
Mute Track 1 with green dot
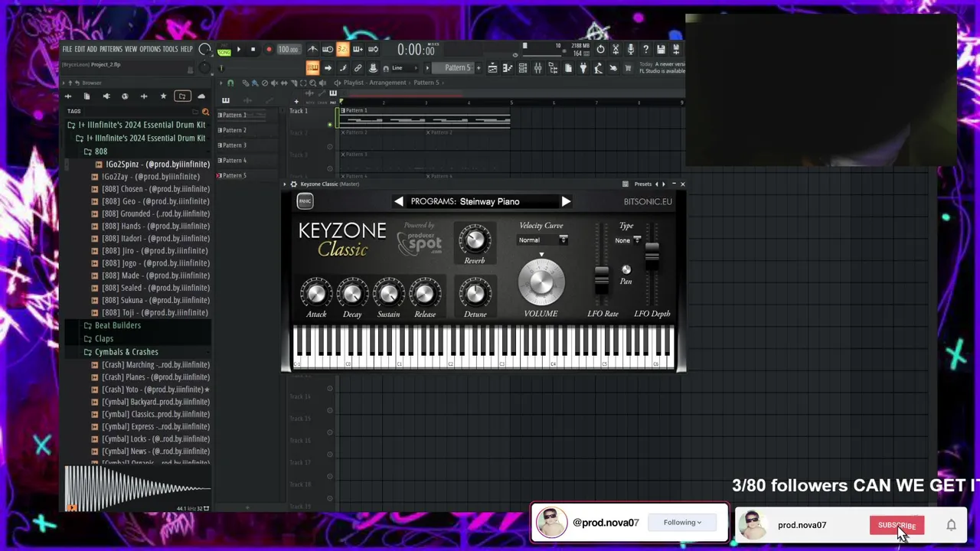click(330, 125)
